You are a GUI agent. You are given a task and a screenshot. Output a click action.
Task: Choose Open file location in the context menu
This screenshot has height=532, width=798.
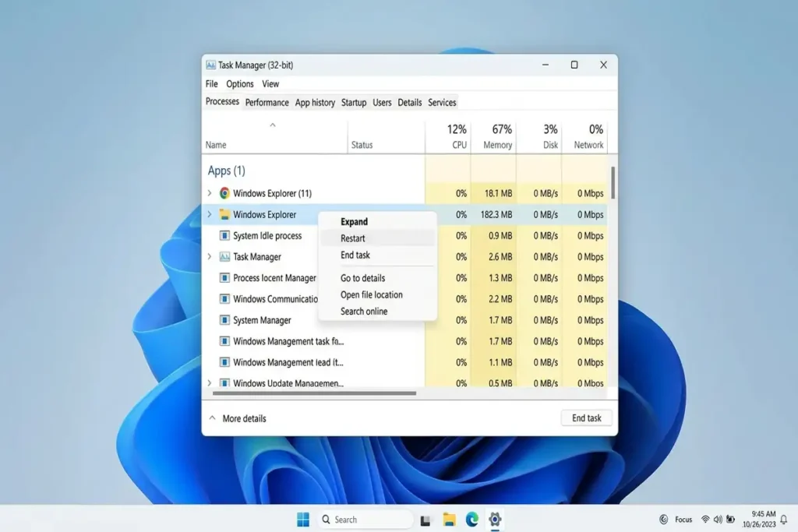(378, 294)
